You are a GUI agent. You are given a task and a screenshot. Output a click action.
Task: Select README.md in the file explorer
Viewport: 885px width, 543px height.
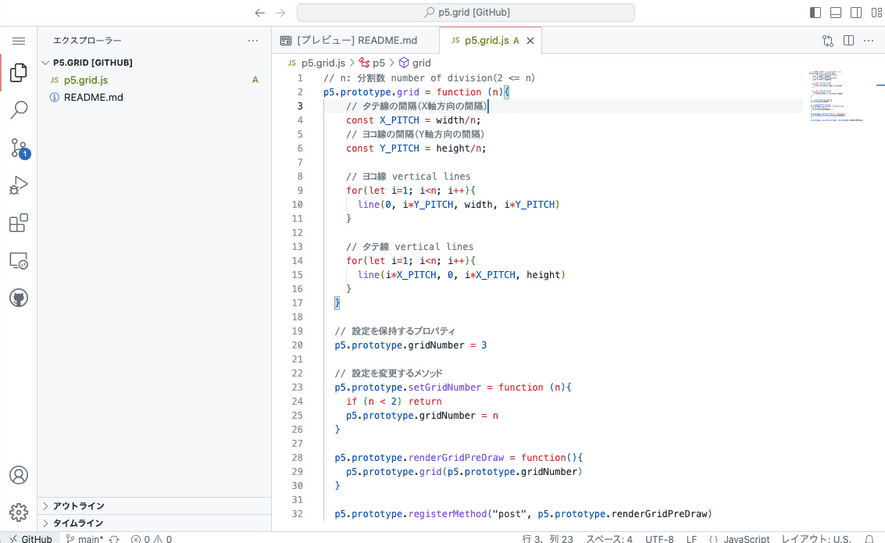point(93,97)
